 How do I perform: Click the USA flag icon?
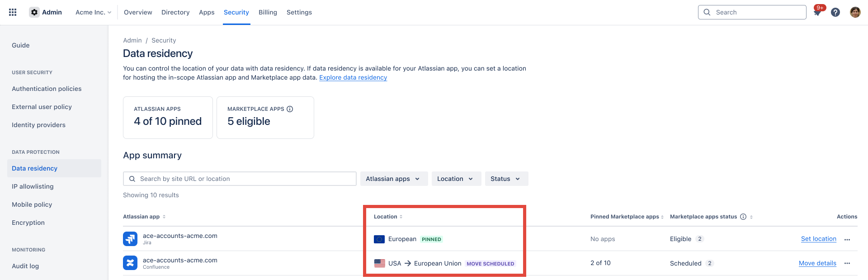[380, 263]
